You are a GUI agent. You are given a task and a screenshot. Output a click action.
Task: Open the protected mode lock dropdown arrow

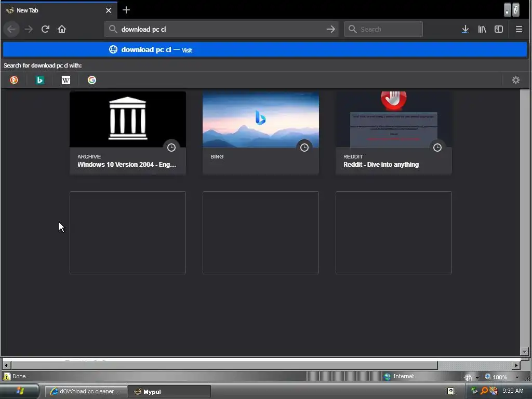point(477,377)
